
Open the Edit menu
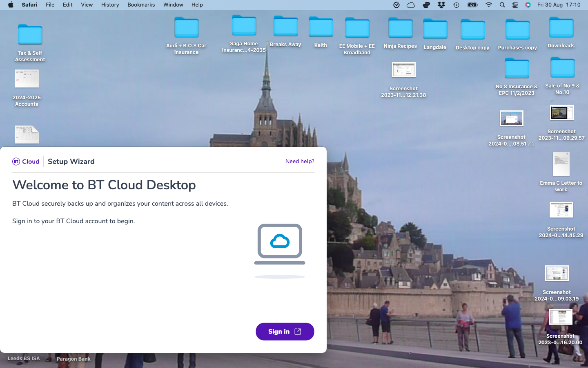point(68,5)
